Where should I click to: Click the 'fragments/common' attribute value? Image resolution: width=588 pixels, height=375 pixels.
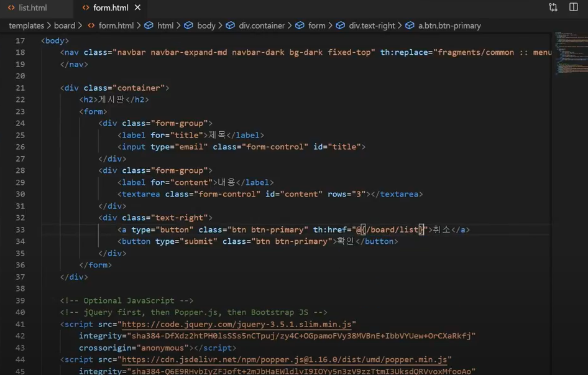476,52
